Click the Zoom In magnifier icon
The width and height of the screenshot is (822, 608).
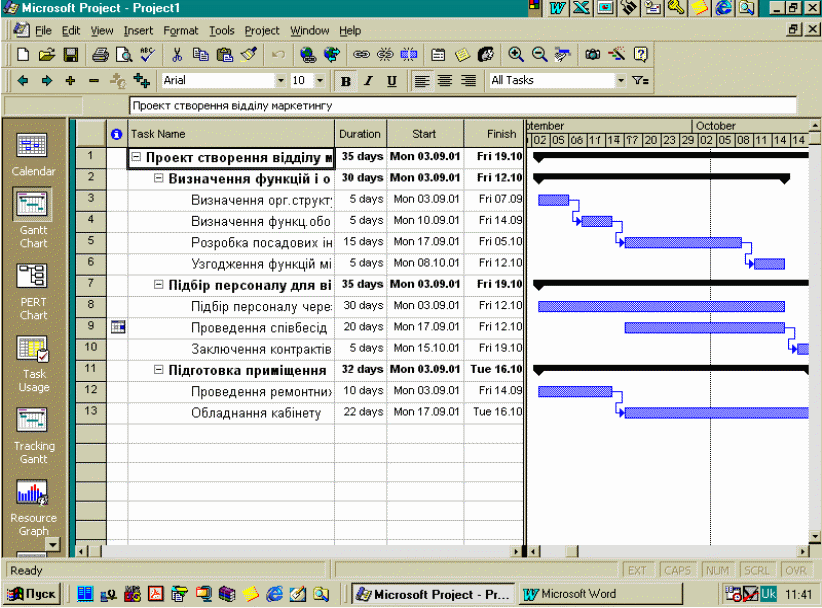516,55
